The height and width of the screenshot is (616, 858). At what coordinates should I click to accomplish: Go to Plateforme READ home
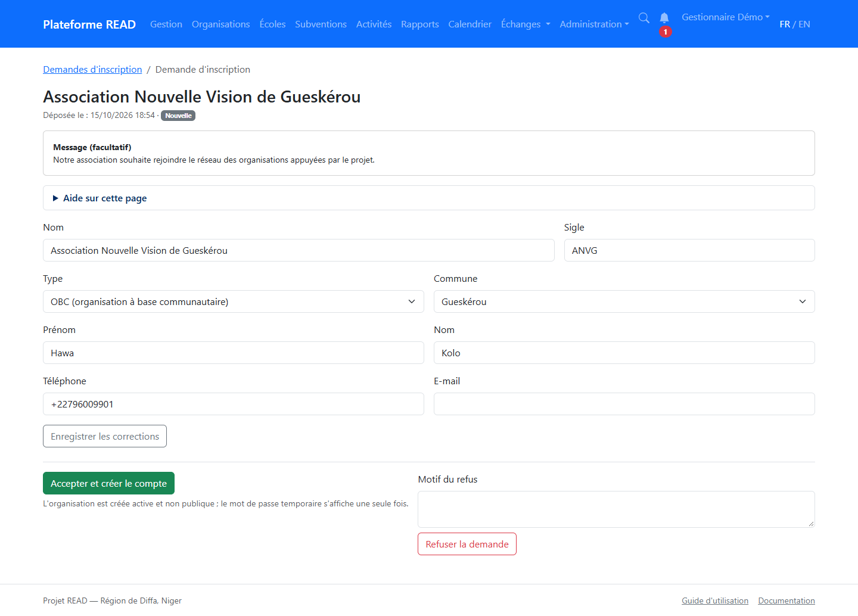tap(89, 24)
